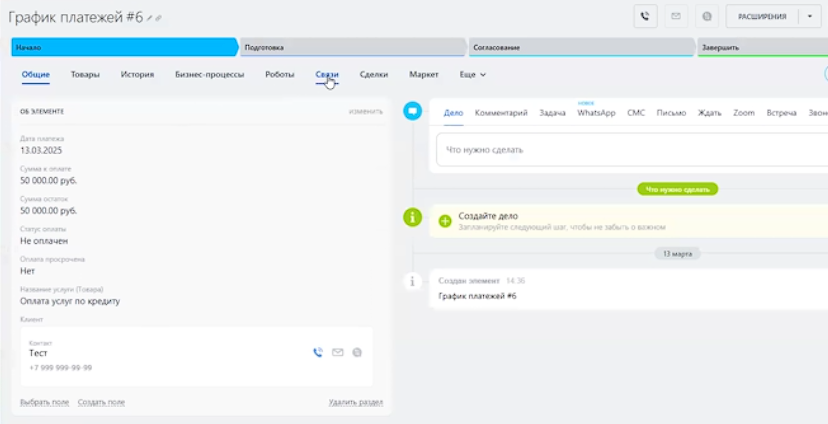Open the Расширения menu button
Screen dimensions: 828x424
point(762,17)
